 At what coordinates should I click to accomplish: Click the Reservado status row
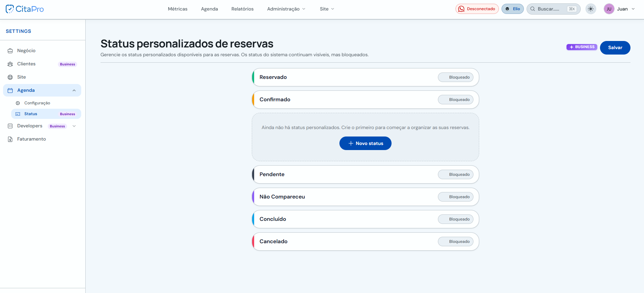pyautogui.click(x=365, y=77)
